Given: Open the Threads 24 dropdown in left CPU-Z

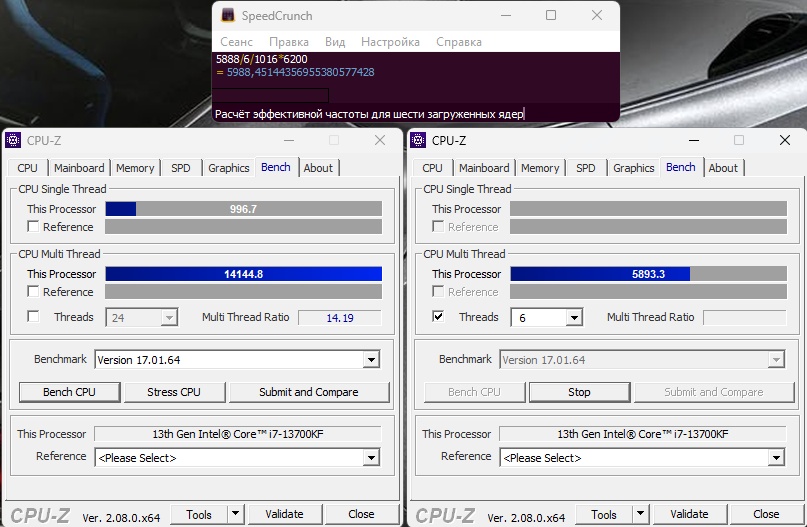Looking at the screenshot, I should [168, 318].
